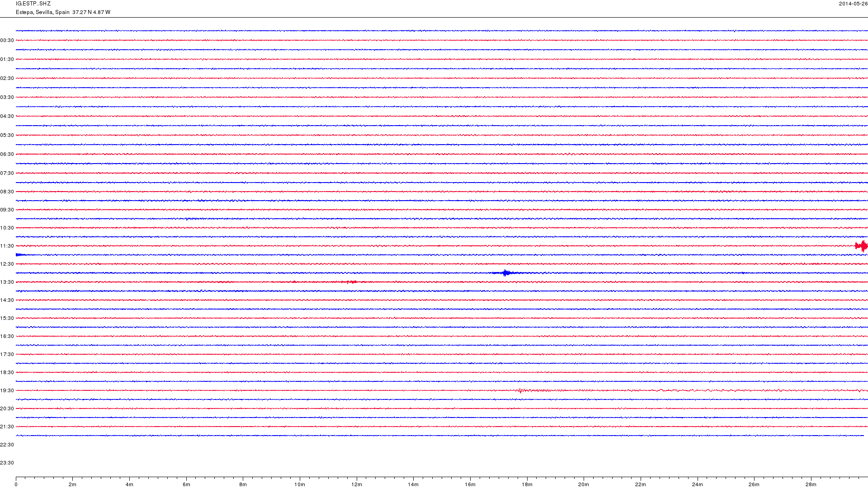The image size is (868, 488).
Task: Select the 02:30 time label
Action: coord(7,79)
